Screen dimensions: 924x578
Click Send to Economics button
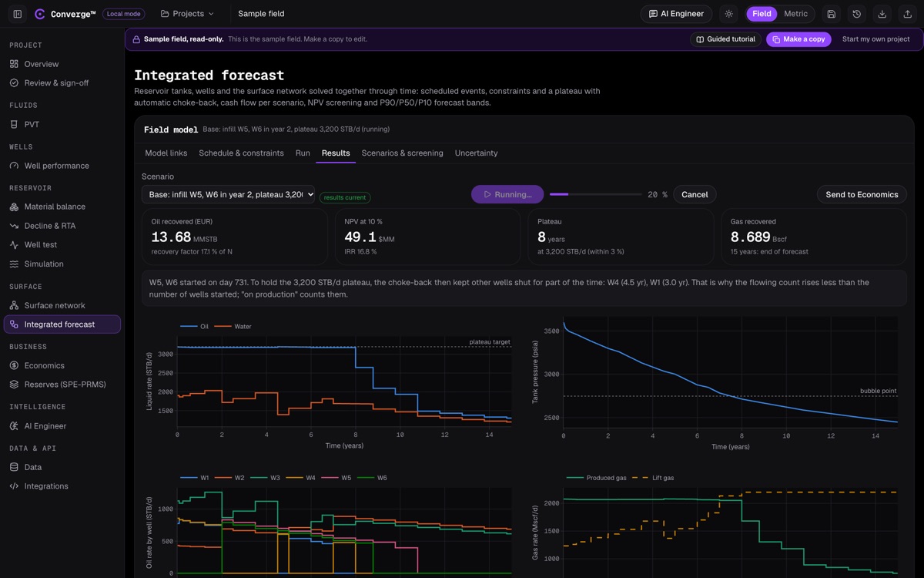862,195
